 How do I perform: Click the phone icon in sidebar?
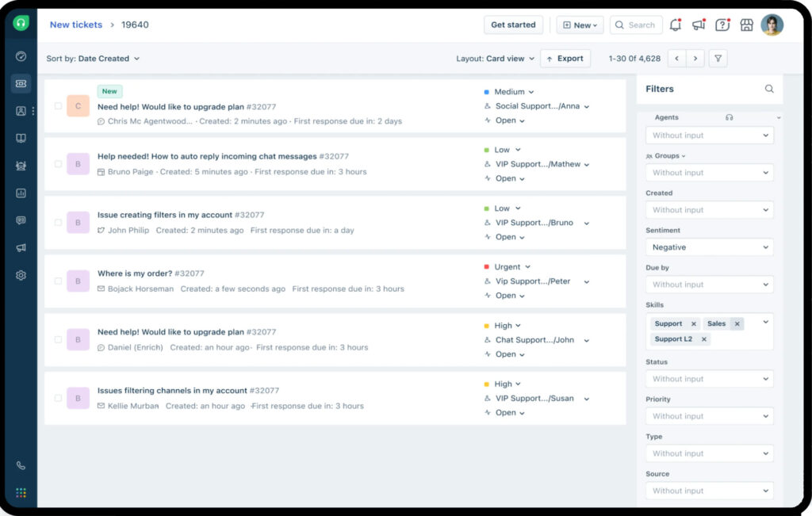pos(21,466)
